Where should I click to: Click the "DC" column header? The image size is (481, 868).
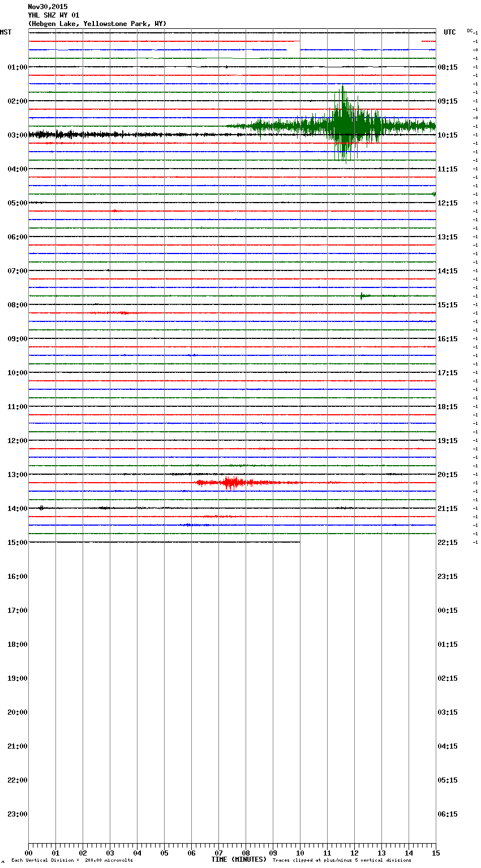tap(470, 31)
